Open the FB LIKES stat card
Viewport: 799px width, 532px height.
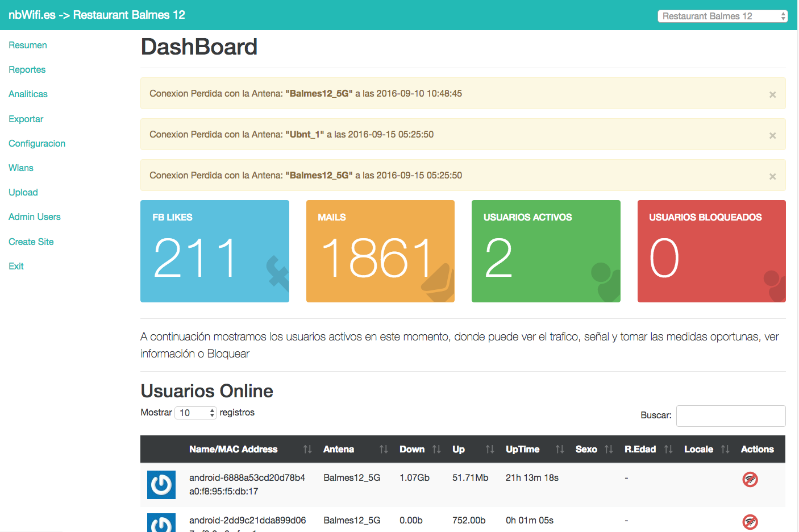(x=214, y=251)
